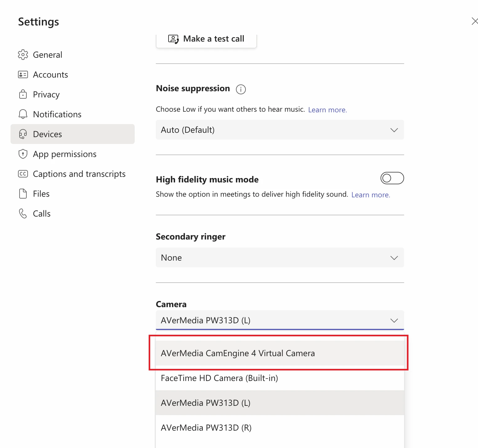Click the Accounts card icon
478x448 pixels.
click(x=23, y=75)
